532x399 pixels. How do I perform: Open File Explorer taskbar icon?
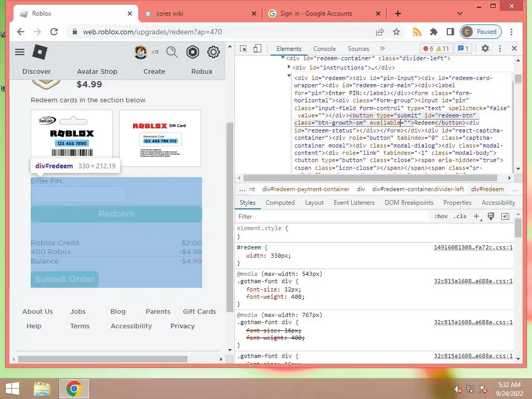tap(42, 389)
